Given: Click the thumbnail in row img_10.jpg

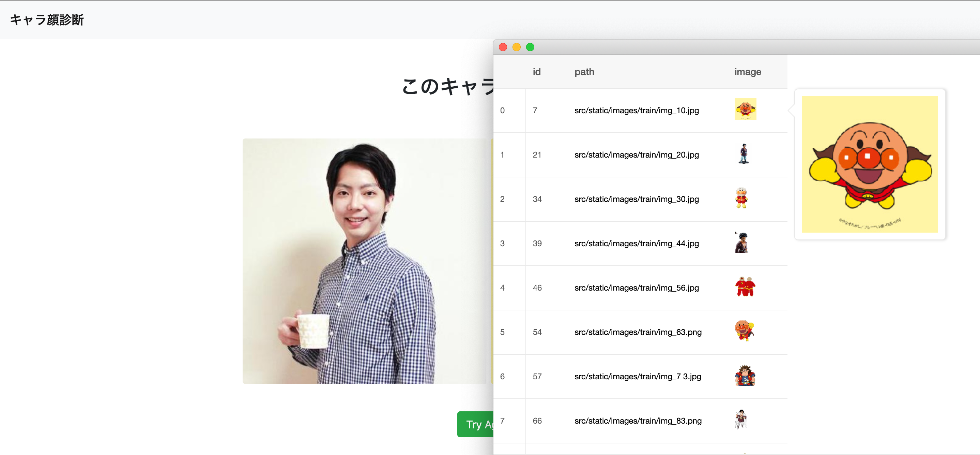Looking at the screenshot, I should point(745,109).
